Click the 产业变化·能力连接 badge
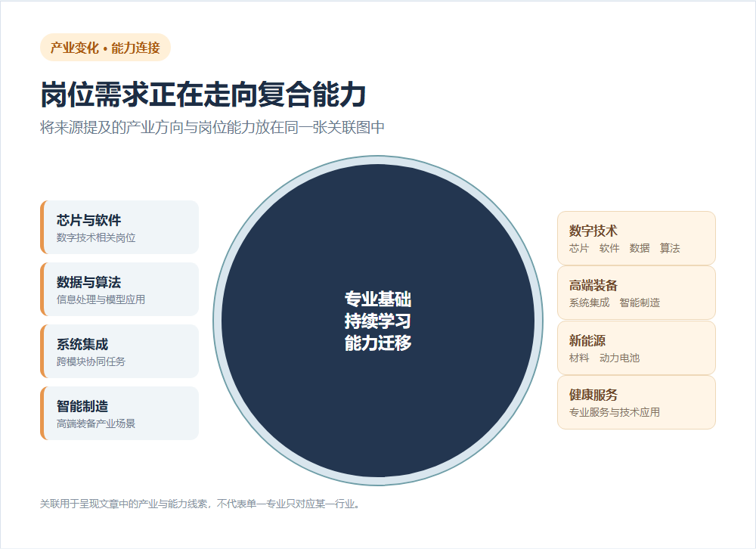Viewport: 756px width, 549px height. (105, 48)
